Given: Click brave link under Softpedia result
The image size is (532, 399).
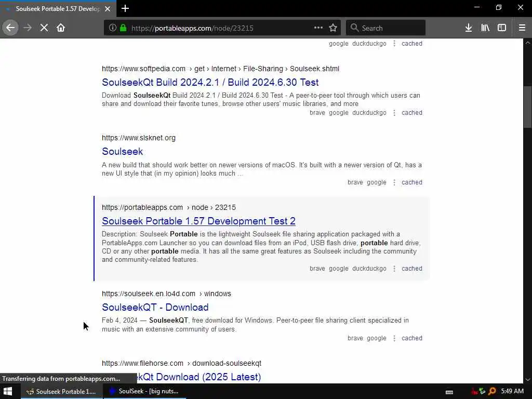Looking at the screenshot, I should (x=317, y=113).
